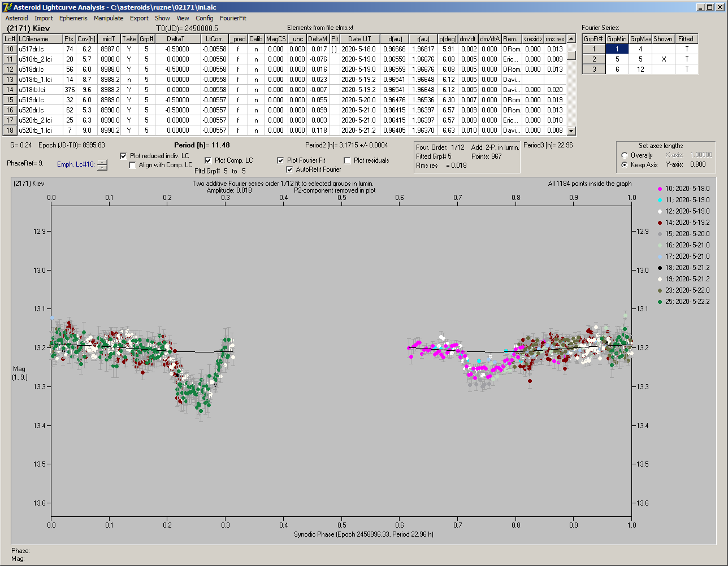Toggle Plot Fourier Fit checkbox

[x=280, y=160]
